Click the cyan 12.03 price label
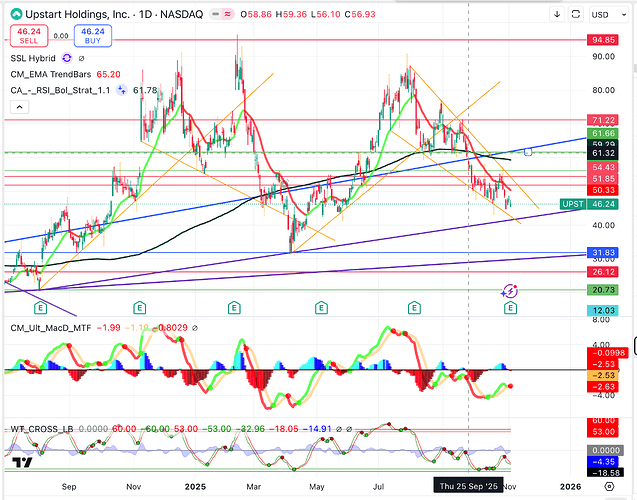Image resolution: width=637 pixels, height=500 pixels. [603, 310]
